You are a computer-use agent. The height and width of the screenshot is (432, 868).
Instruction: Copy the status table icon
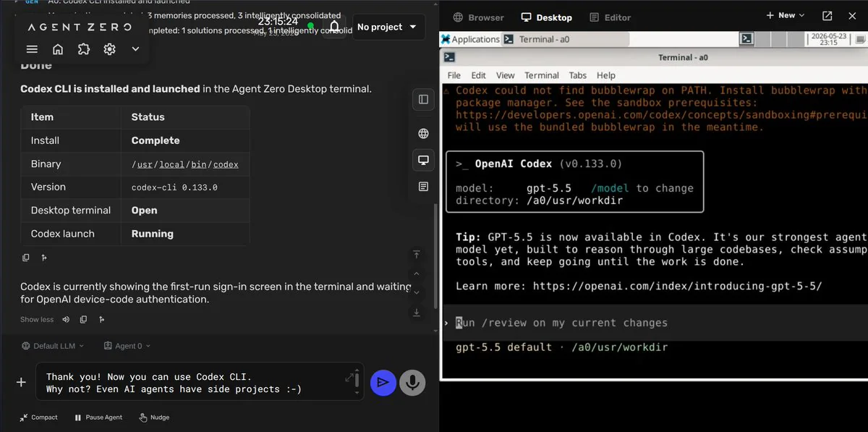point(26,258)
